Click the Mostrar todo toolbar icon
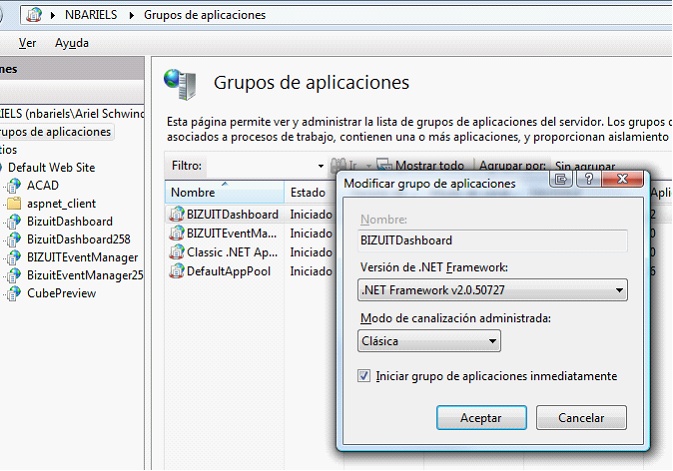This screenshot has height=471, width=673. 384,165
